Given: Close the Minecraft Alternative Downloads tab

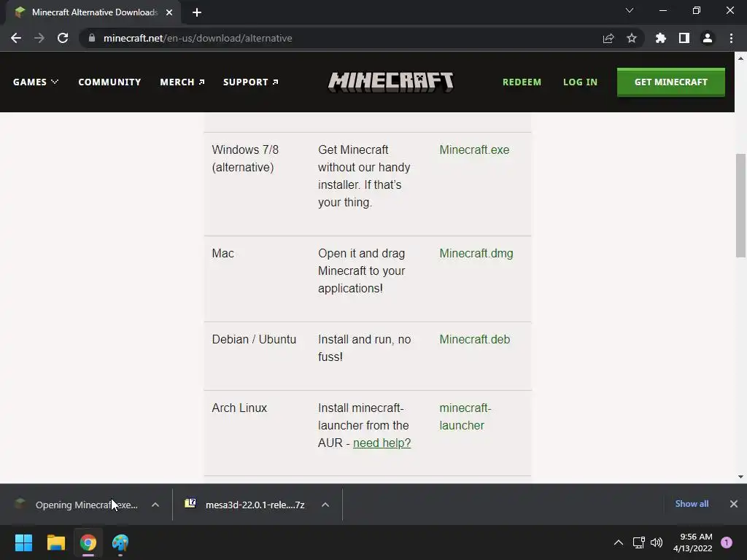Looking at the screenshot, I should click(x=169, y=12).
